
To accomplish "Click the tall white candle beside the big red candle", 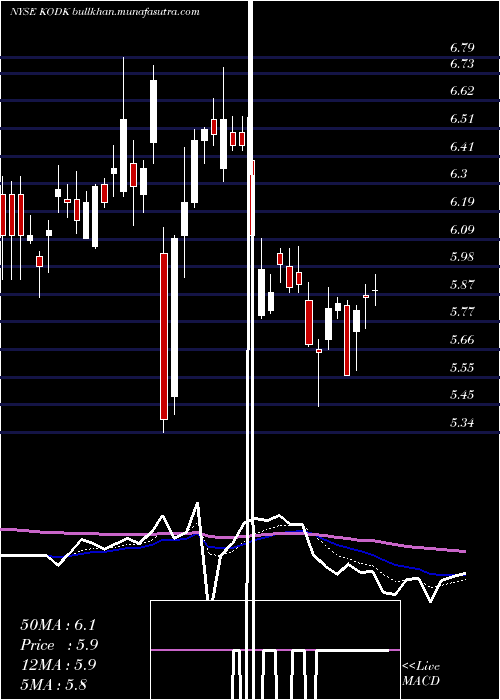I will pos(175,317).
